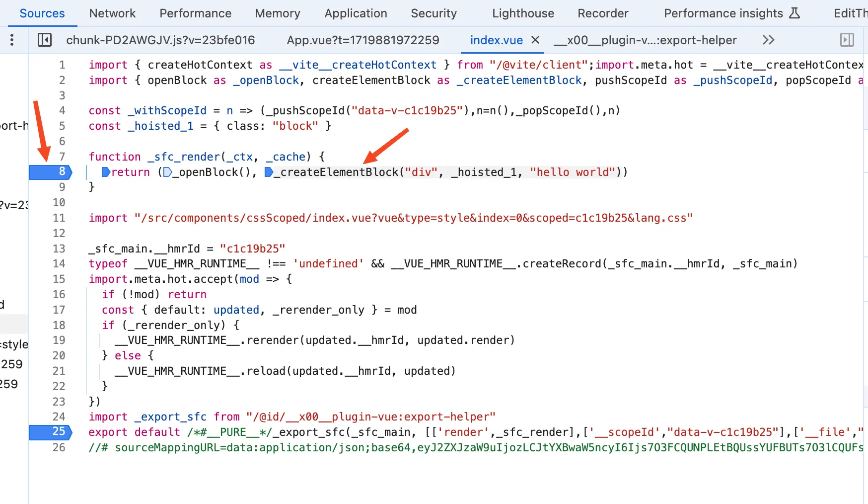Expand the hidden file tabs chevron
This screenshot has height=504, width=868.
point(768,40)
